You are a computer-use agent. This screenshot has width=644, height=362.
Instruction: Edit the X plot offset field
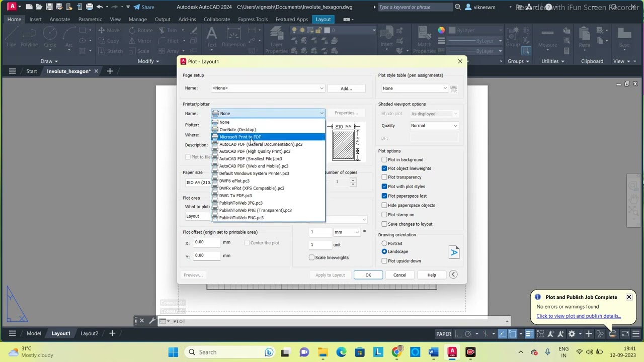(207, 243)
